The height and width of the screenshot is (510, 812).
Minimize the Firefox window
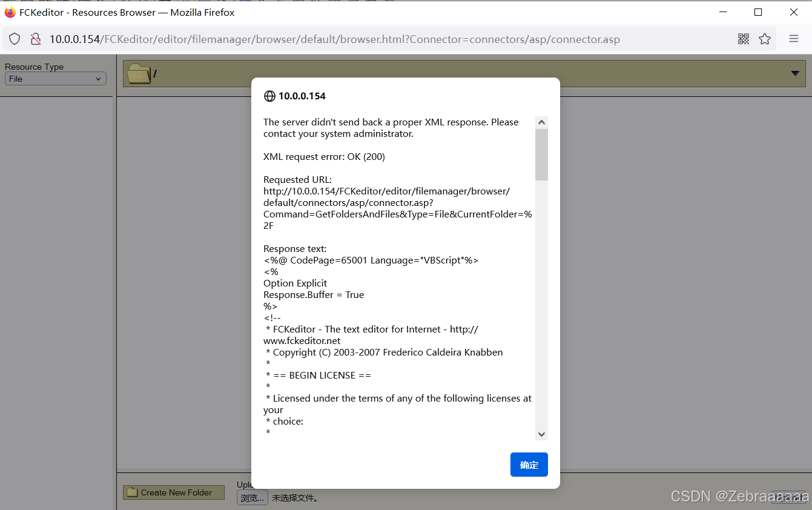pyautogui.click(x=722, y=12)
